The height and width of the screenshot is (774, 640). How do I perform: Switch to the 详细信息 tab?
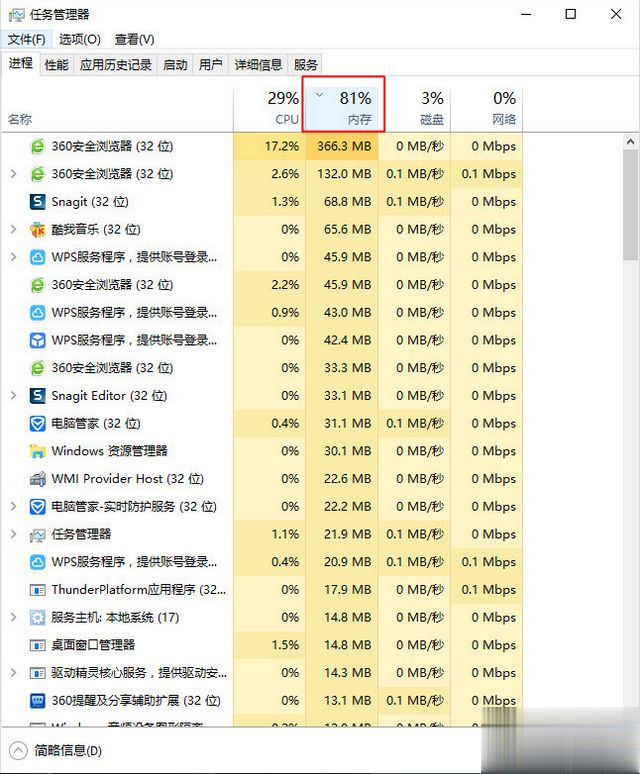coord(258,65)
